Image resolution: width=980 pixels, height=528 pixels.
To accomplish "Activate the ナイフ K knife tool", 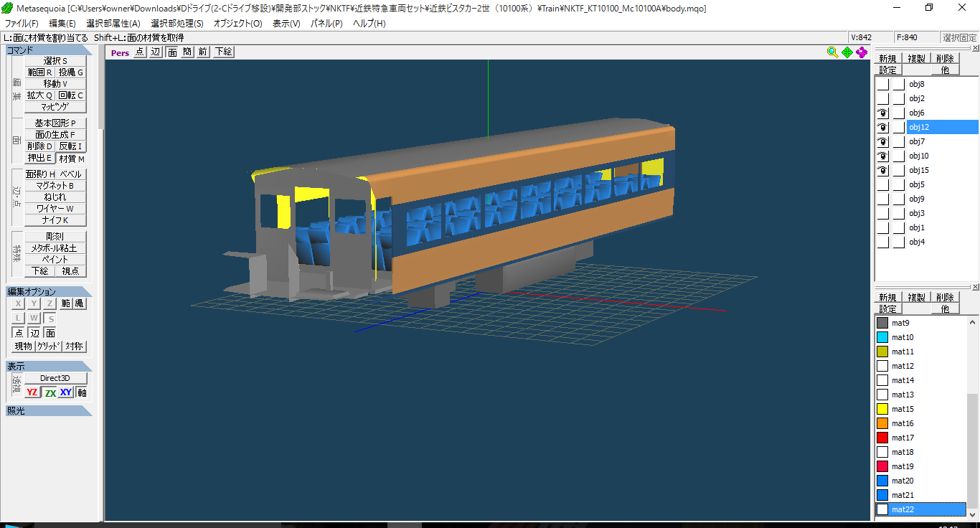I will pyautogui.click(x=55, y=220).
